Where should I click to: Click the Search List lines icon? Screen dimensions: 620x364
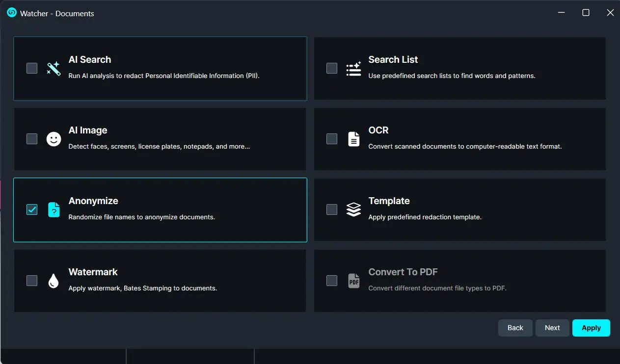pyautogui.click(x=353, y=69)
